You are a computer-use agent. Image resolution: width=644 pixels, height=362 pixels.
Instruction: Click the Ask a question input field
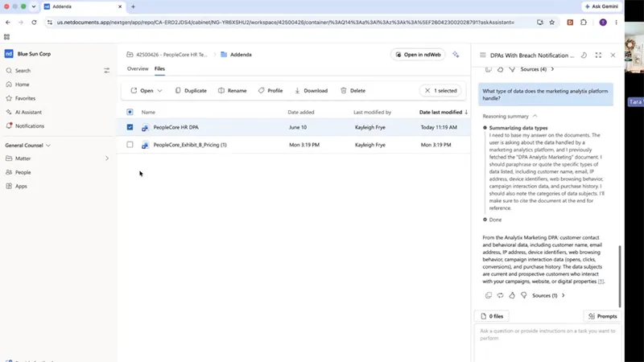pyautogui.click(x=547, y=343)
